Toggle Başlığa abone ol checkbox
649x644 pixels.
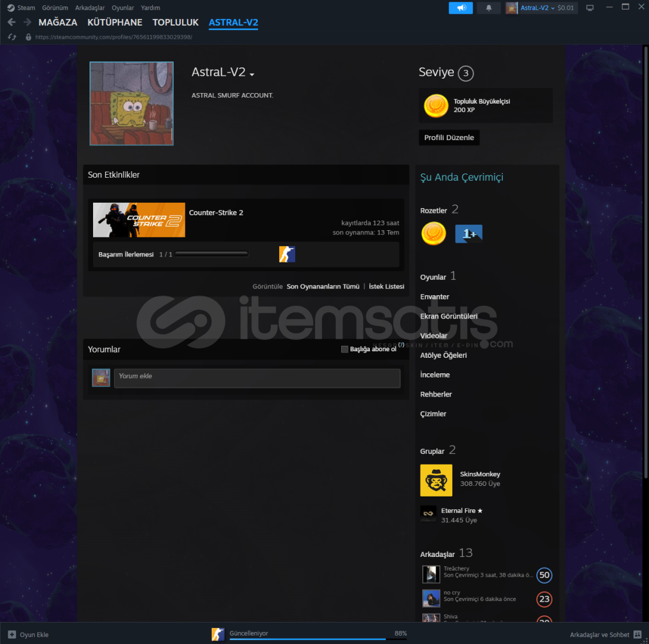[344, 349]
